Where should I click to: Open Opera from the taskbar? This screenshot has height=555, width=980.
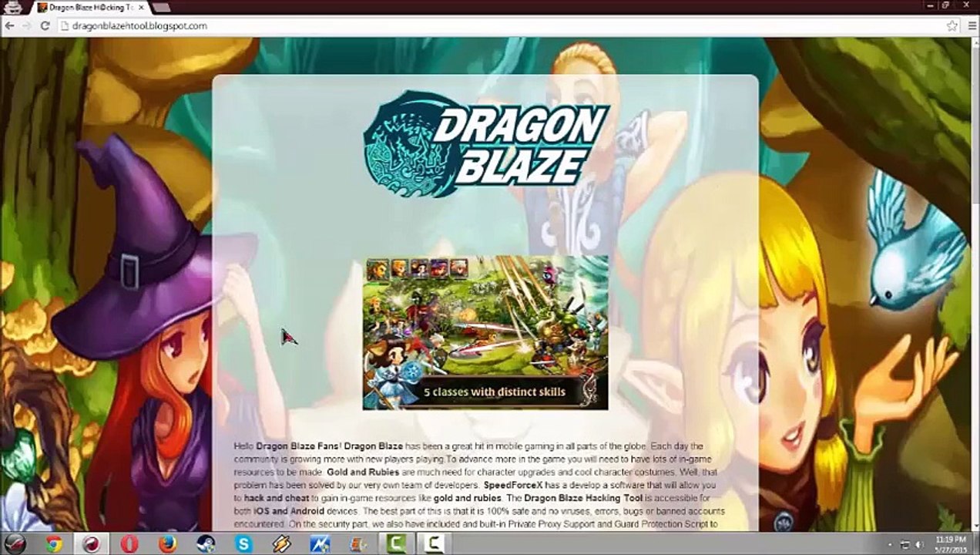coord(129,544)
